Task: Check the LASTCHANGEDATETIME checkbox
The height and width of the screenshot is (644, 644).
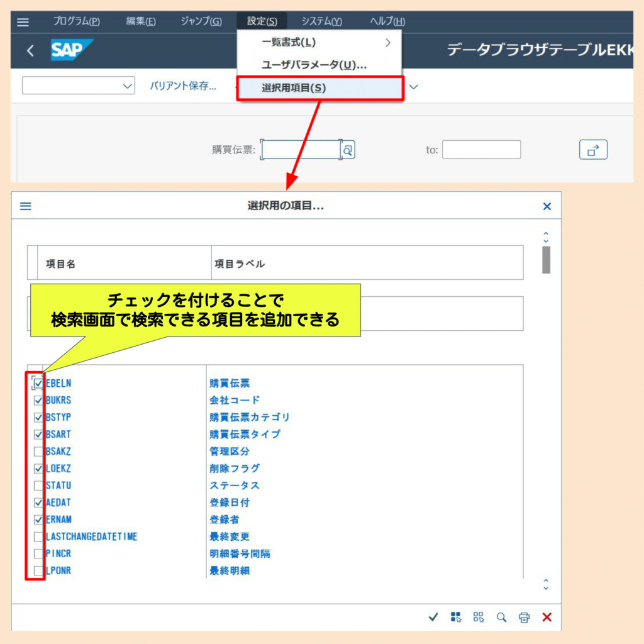Action: [x=37, y=536]
